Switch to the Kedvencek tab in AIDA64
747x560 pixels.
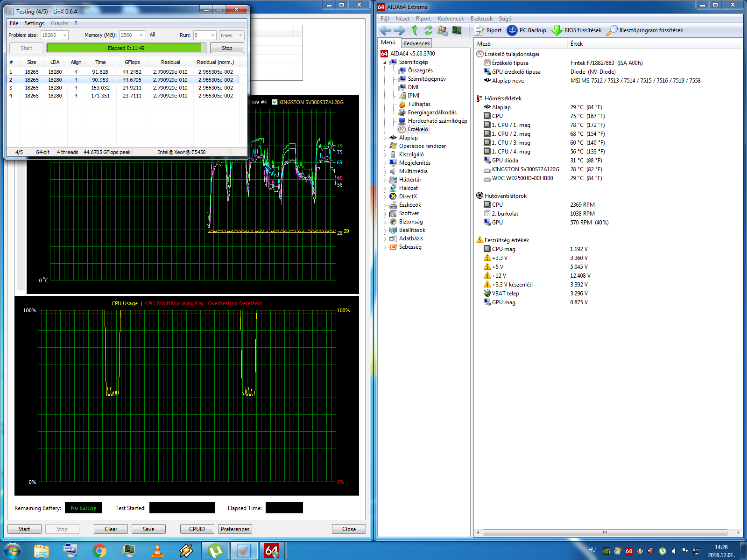[x=416, y=43]
